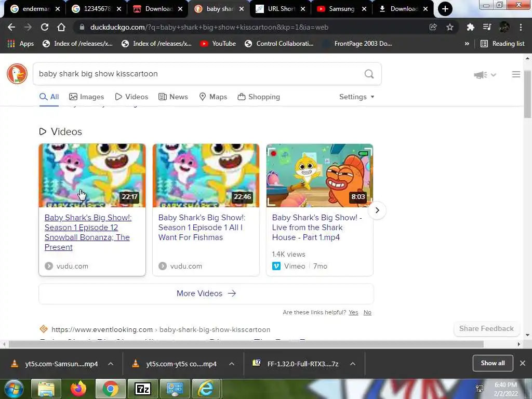The image size is (532, 399).
Task: Open the media control icon in toolbar
Action: pyautogui.click(x=487, y=27)
